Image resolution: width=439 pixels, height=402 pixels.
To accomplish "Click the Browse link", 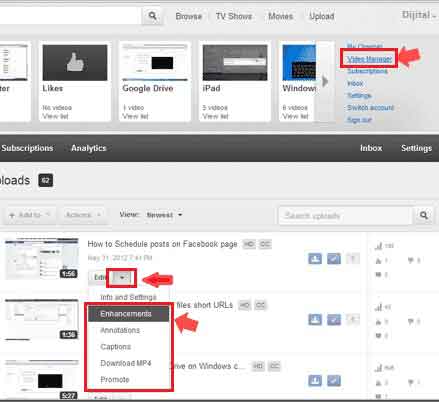I will pyautogui.click(x=189, y=16).
